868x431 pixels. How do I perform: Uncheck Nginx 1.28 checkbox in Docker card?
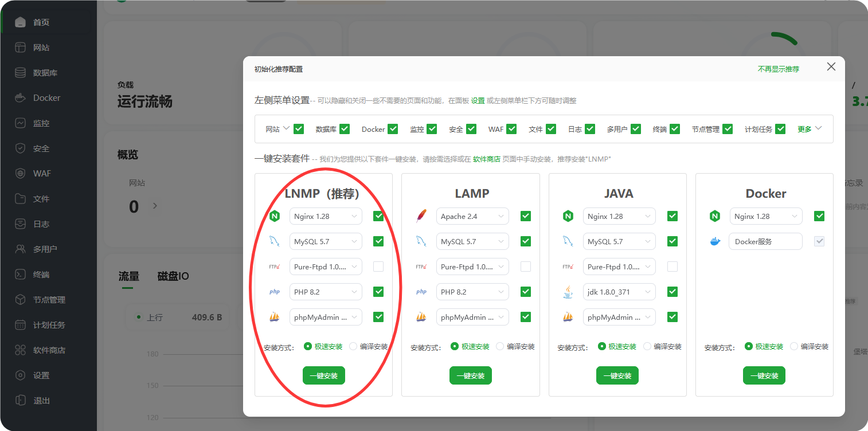[819, 216]
